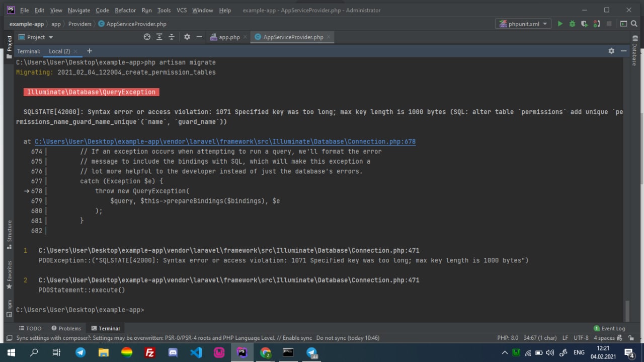The width and height of the screenshot is (644, 362).
Task: Click cursor position 34:67
Action: point(540,338)
